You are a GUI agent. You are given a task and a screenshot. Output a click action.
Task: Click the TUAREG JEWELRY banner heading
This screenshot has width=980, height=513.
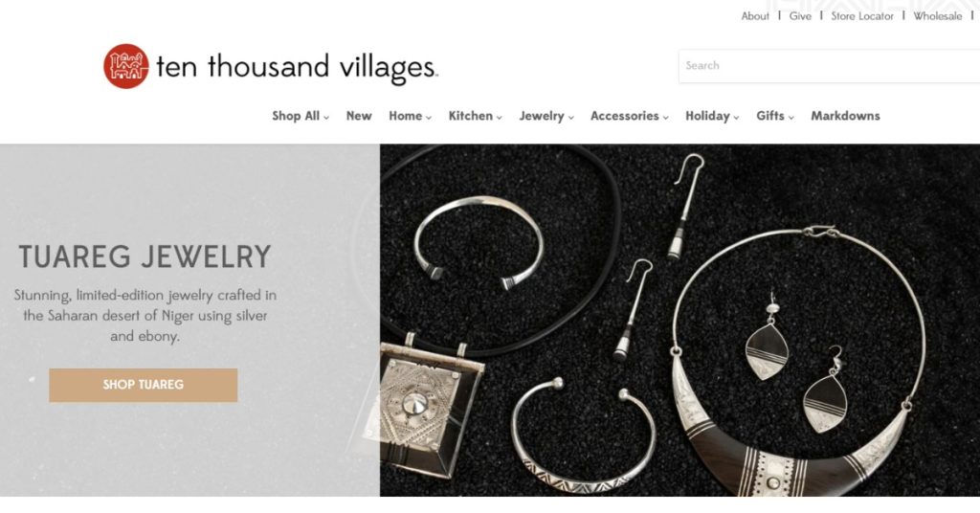click(x=145, y=256)
